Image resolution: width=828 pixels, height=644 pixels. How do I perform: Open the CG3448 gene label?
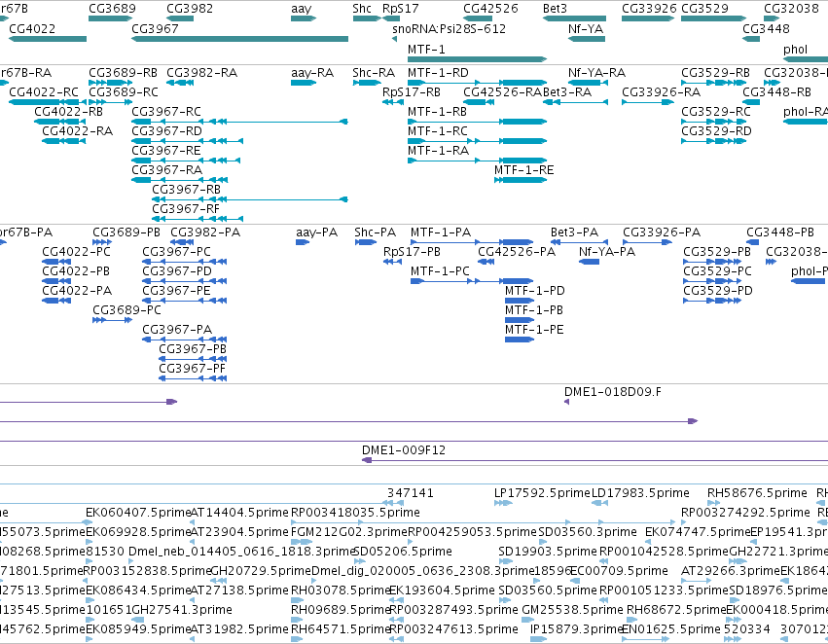click(x=766, y=28)
